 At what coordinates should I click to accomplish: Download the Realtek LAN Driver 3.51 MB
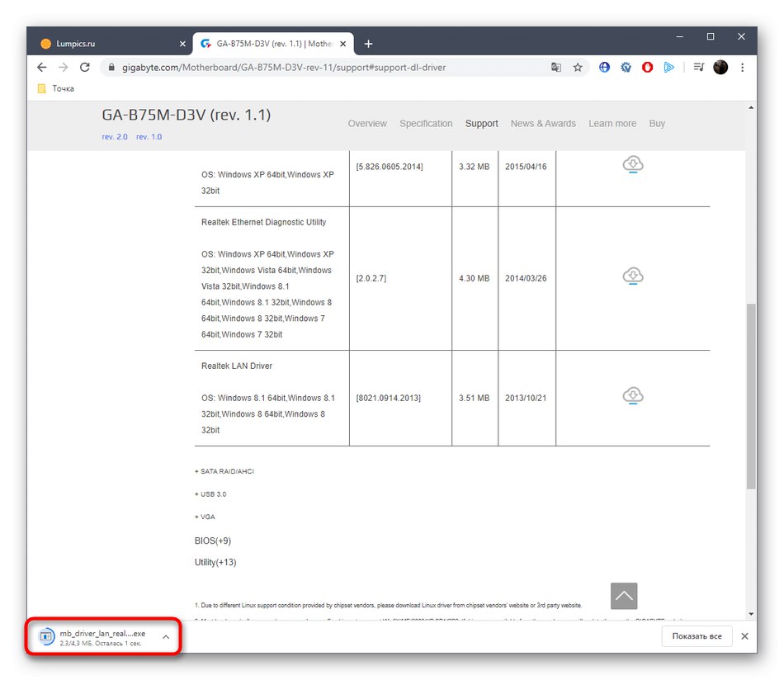point(632,395)
